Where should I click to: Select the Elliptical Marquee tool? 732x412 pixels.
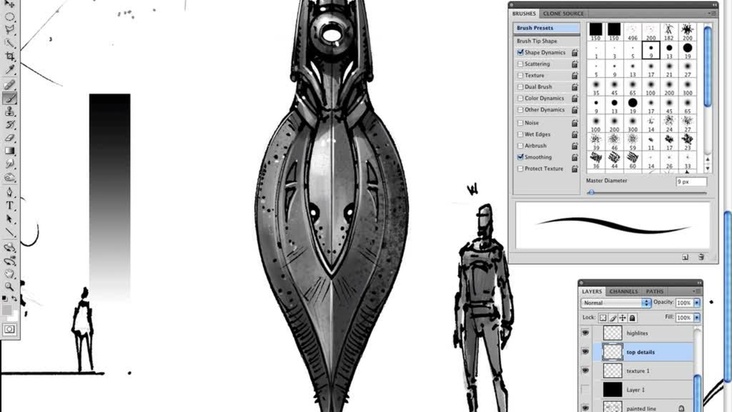click(x=9, y=17)
